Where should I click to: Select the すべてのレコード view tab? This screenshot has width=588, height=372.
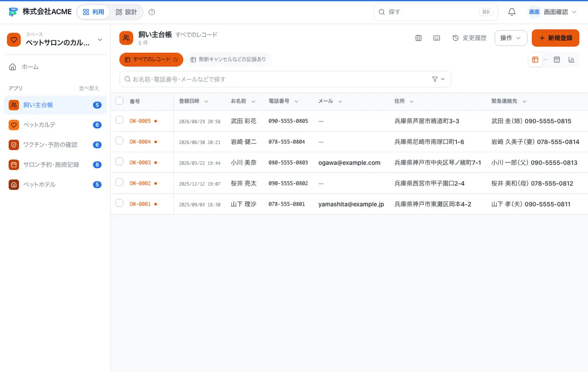151,59
